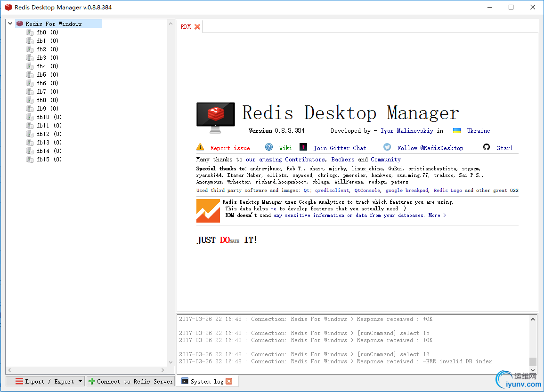Image resolution: width=544 pixels, height=392 pixels.
Task: Click the db8 database icon
Action: coord(30,100)
